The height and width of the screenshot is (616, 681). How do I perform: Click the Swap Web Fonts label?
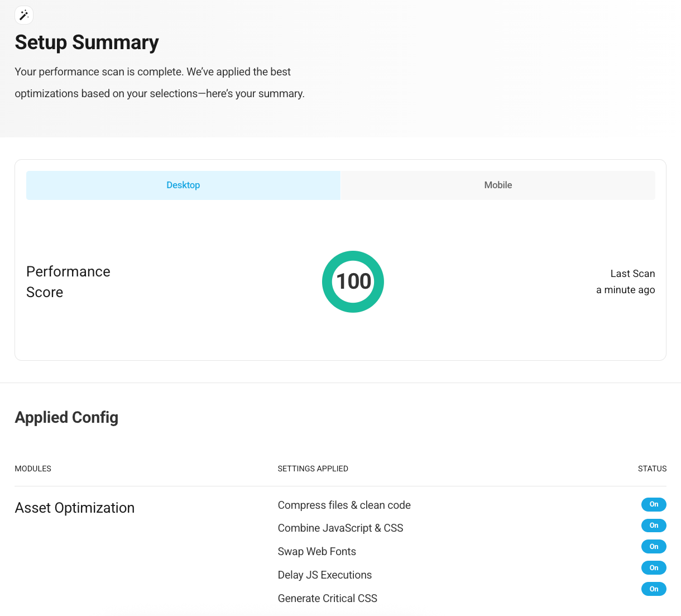pyautogui.click(x=316, y=552)
